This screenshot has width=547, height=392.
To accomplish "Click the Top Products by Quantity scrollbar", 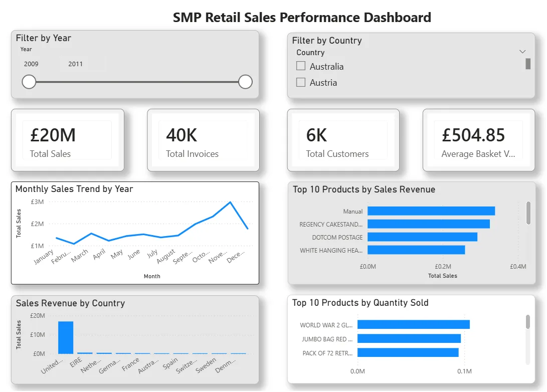I will pos(528,321).
